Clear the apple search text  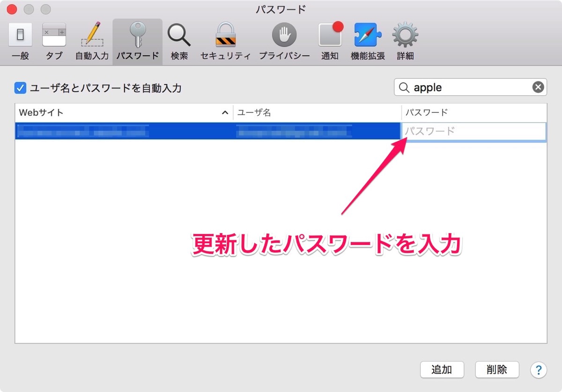tap(538, 87)
